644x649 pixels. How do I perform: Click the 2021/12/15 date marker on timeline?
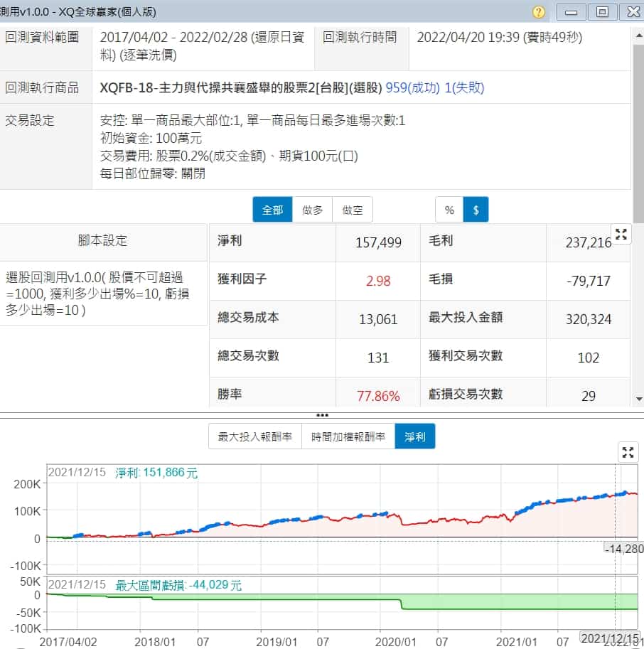click(606, 637)
